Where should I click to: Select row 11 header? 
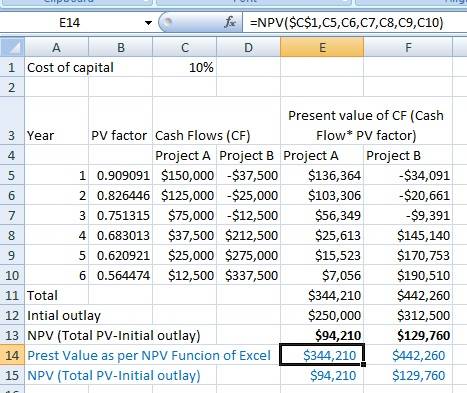pyautogui.click(x=12, y=295)
